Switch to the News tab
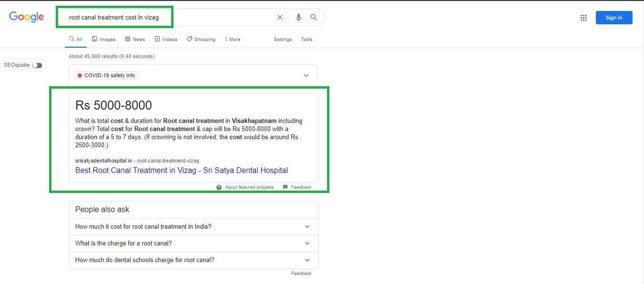 pyautogui.click(x=135, y=40)
